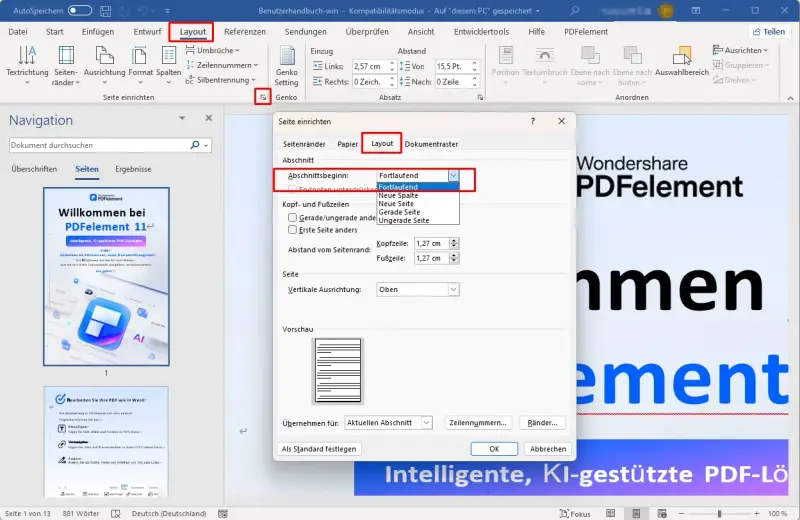Click the Genko Setting icon
The height and width of the screenshot is (520, 800).
click(x=286, y=66)
